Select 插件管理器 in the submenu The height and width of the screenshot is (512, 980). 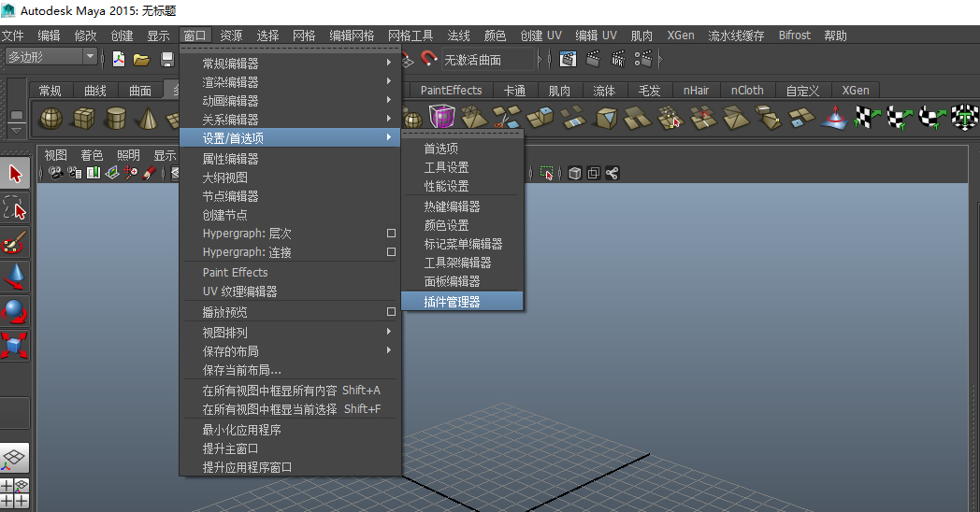(x=462, y=302)
